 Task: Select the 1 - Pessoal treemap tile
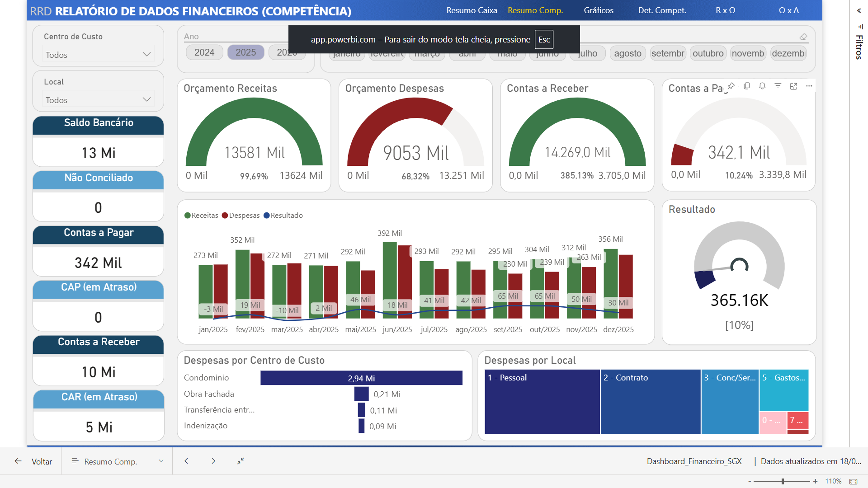click(x=542, y=402)
